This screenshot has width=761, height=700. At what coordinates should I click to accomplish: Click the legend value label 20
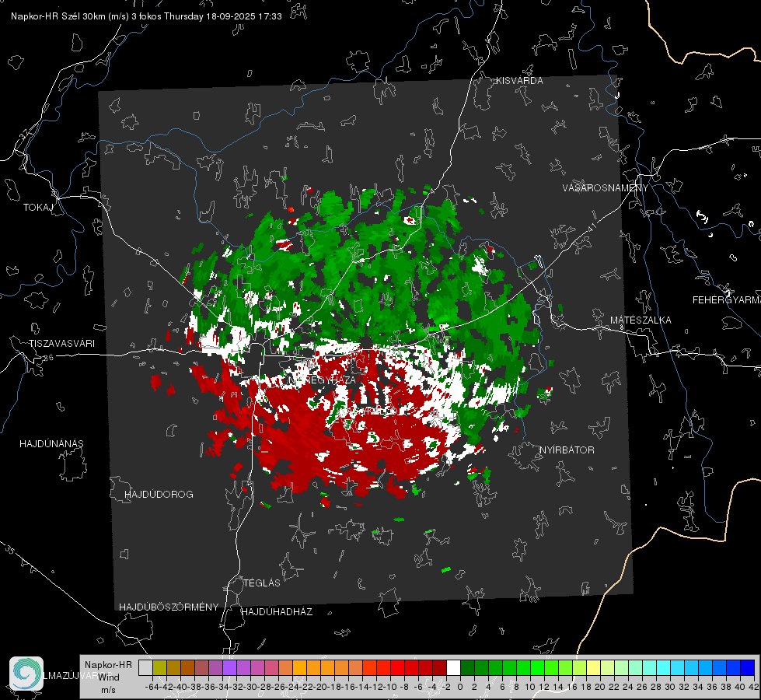pos(600,687)
